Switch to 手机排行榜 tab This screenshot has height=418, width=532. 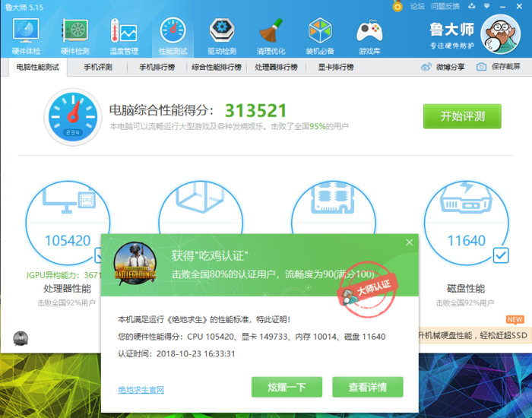pos(157,67)
